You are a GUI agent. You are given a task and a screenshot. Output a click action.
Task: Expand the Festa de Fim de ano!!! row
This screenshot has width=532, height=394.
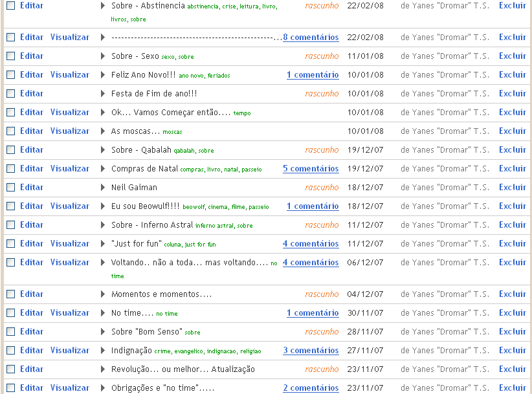point(103,94)
